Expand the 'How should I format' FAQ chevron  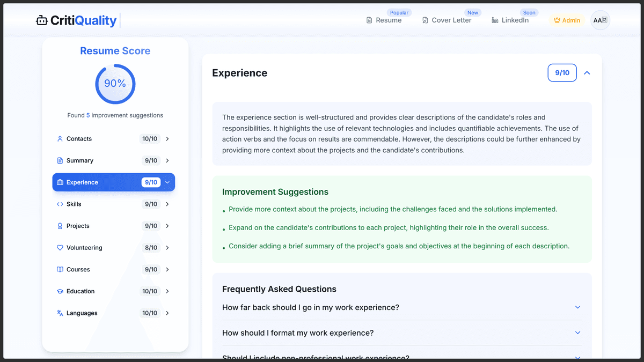(578, 333)
